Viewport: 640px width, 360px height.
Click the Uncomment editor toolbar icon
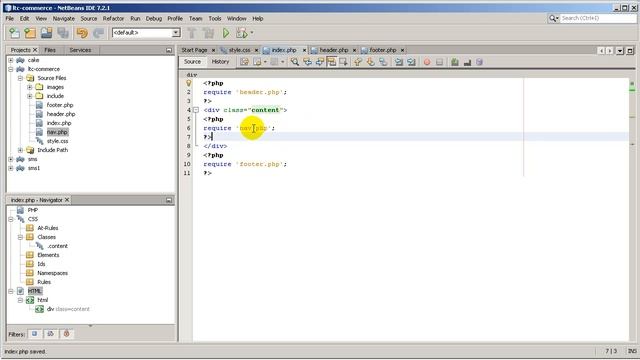point(467,62)
